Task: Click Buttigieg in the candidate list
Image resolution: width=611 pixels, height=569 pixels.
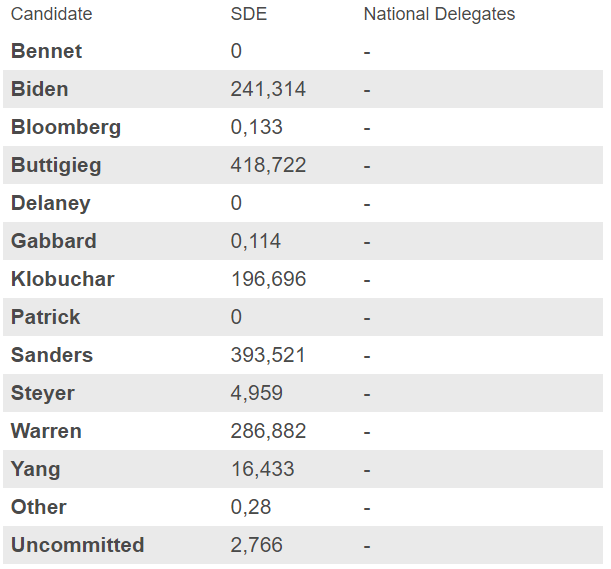Action: pyautogui.click(x=56, y=165)
